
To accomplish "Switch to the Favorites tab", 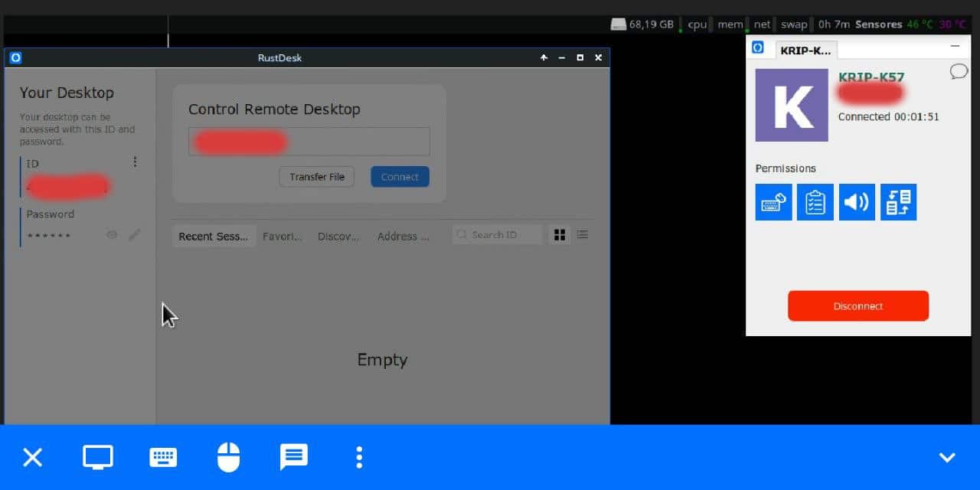I will (x=283, y=236).
